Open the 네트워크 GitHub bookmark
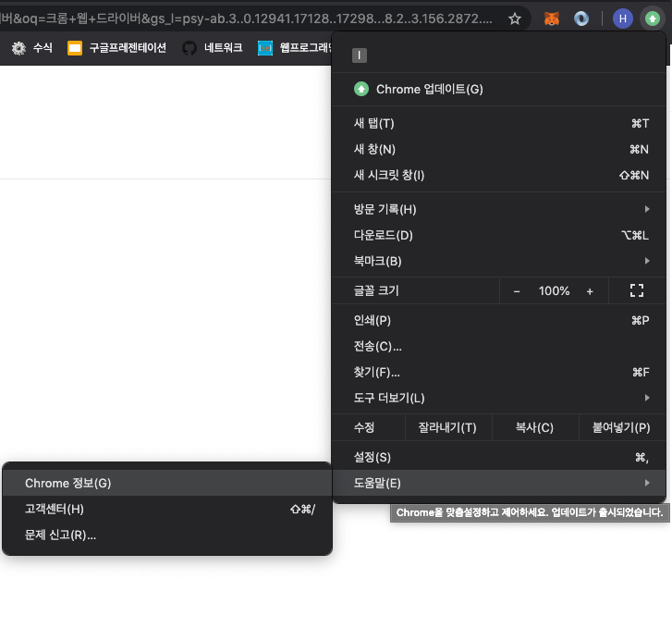672x640 pixels. 213,47
